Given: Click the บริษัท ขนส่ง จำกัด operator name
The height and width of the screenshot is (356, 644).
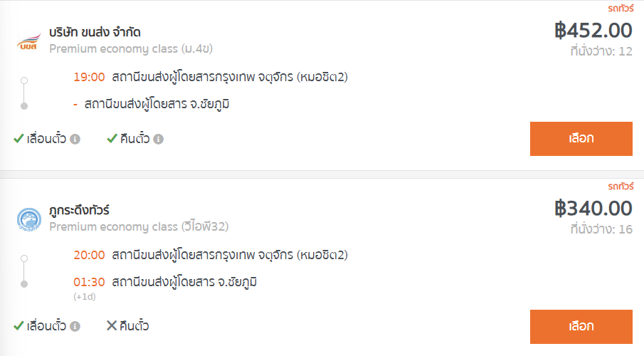Looking at the screenshot, I should tap(95, 32).
